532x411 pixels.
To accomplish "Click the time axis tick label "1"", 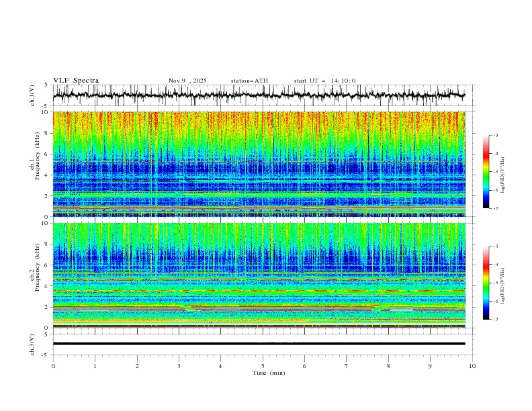I will pyautogui.click(x=95, y=366).
